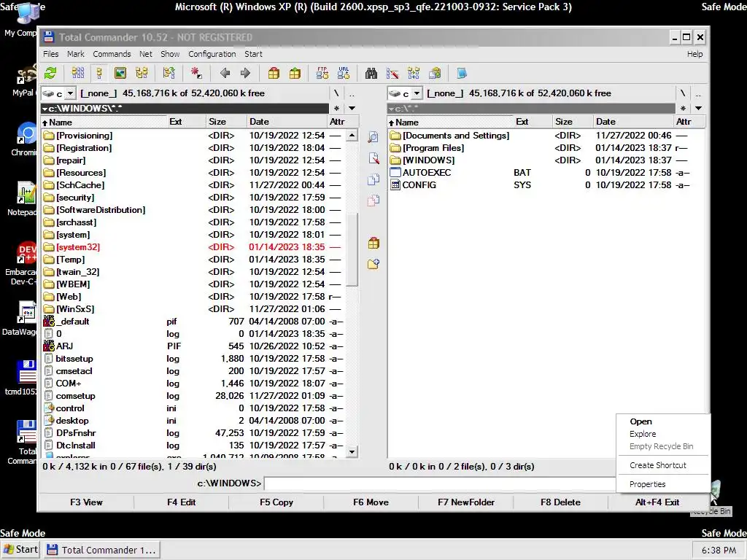Go up with right panel '..' button

[x=698, y=93]
